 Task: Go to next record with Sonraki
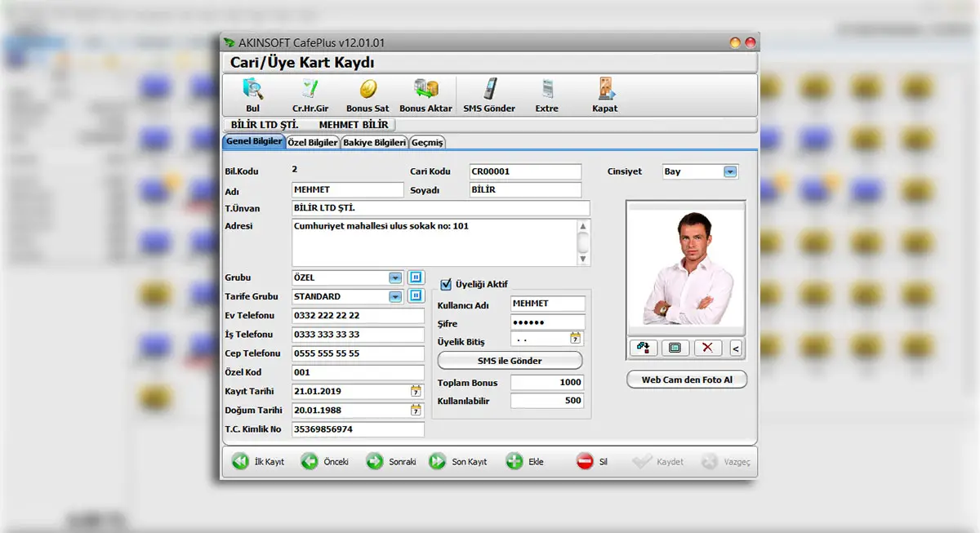391,462
